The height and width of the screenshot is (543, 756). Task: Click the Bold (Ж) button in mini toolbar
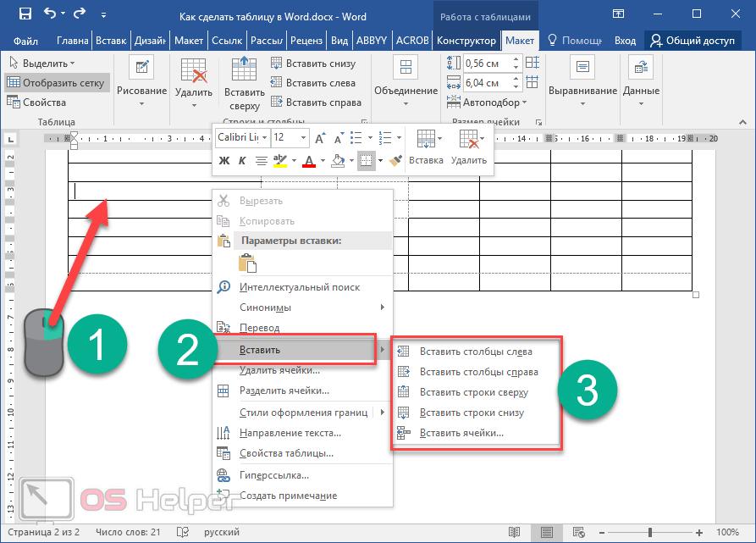click(x=224, y=160)
